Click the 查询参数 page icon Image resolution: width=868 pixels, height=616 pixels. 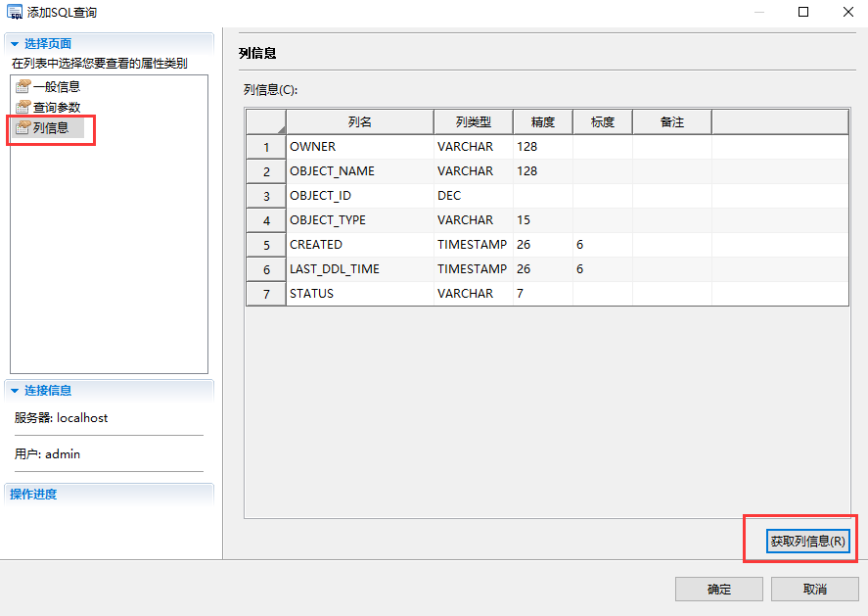click(x=23, y=107)
